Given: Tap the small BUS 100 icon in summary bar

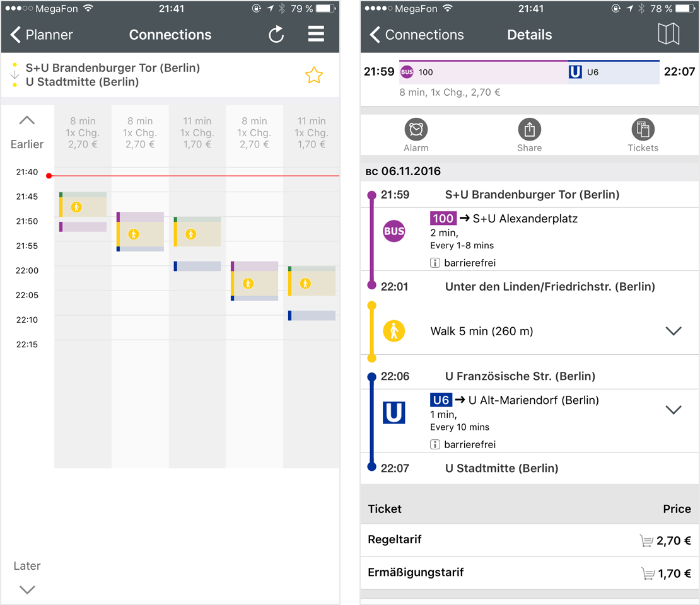Looking at the screenshot, I should point(407,72).
